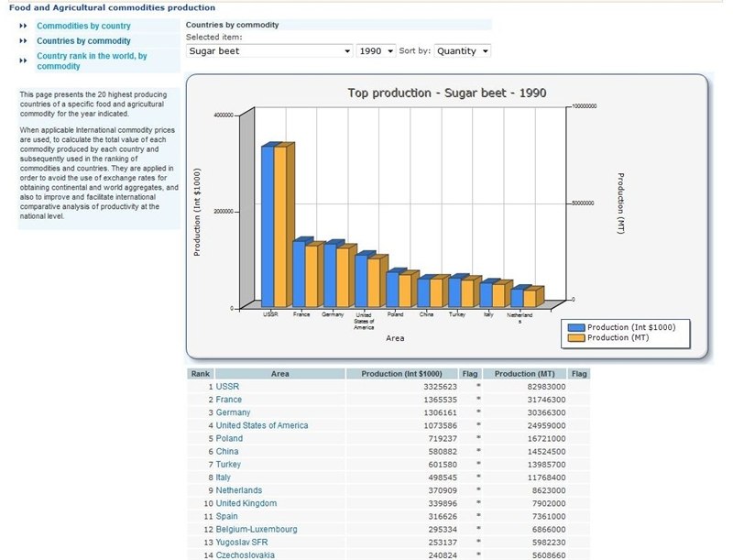Image resolution: width=733 pixels, height=560 pixels.
Task: Click the France orange bar in chart
Action: (x=312, y=276)
